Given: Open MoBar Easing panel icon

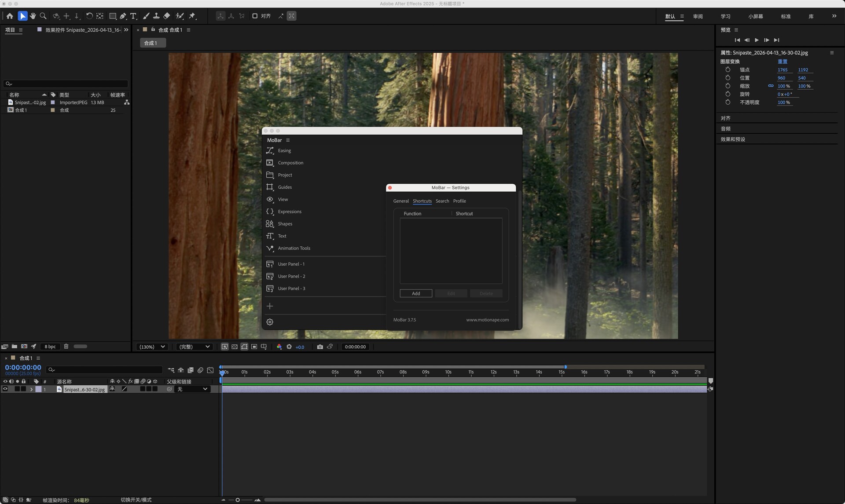Looking at the screenshot, I should pos(270,150).
